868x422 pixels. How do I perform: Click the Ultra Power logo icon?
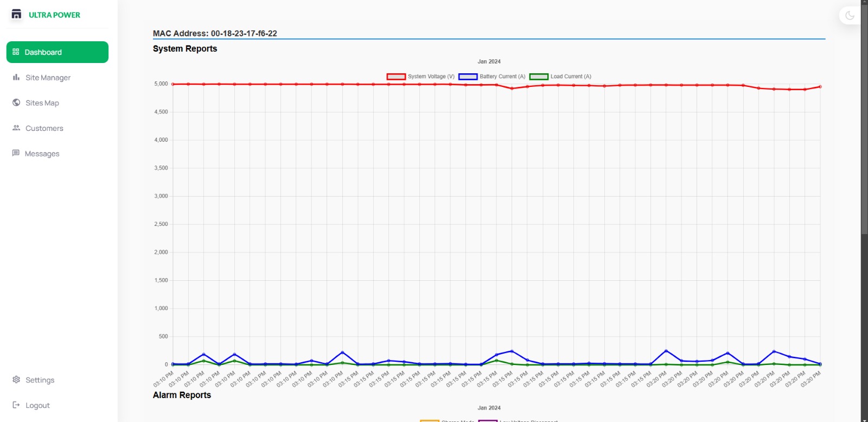coord(16,14)
